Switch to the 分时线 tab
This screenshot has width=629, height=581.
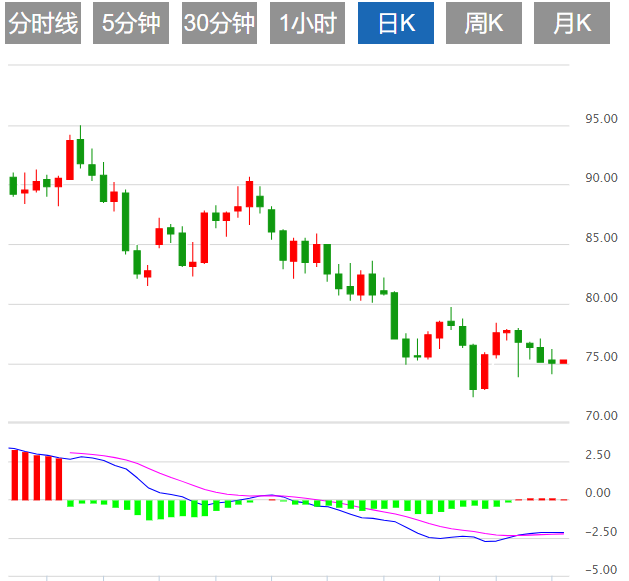pos(43,24)
